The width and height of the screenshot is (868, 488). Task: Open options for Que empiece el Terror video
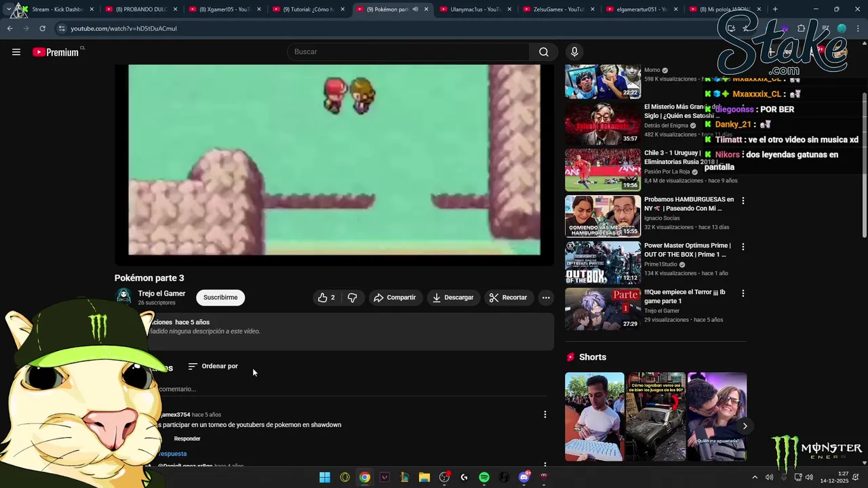coord(743,293)
